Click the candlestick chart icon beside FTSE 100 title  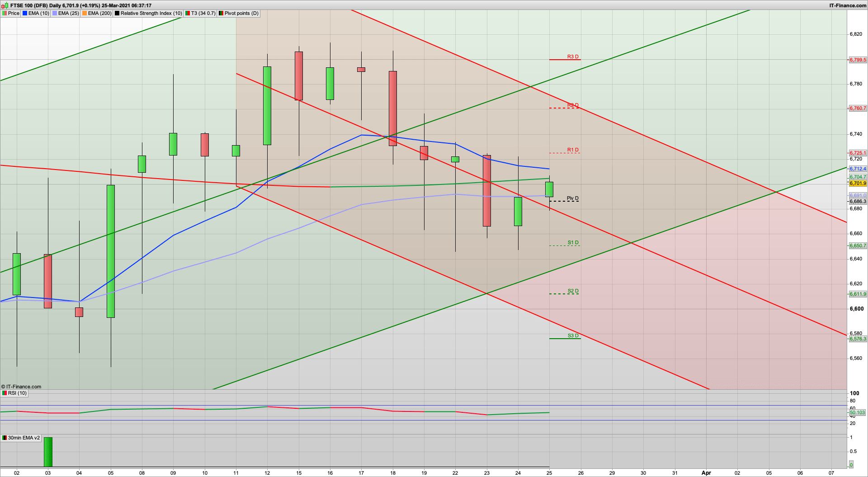pos(5,6)
